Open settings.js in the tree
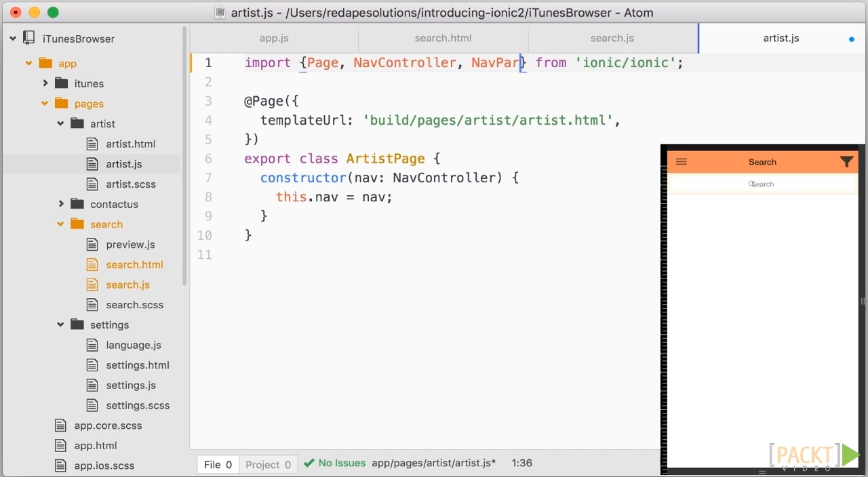868x477 pixels. (x=131, y=385)
